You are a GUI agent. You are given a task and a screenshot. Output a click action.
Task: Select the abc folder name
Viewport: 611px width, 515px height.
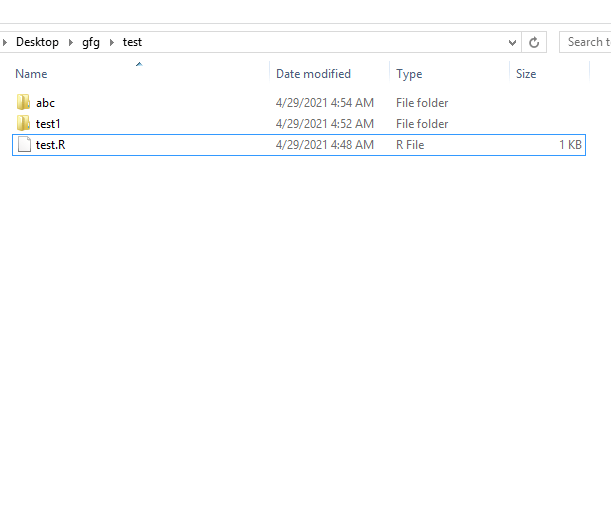(x=46, y=103)
